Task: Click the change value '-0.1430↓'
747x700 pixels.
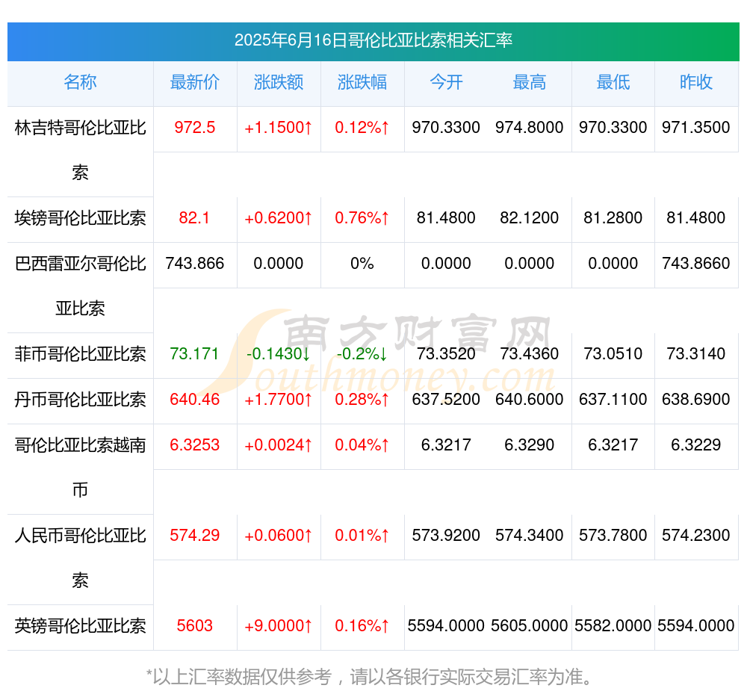Action: pyautogui.click(x=278, y=353)
